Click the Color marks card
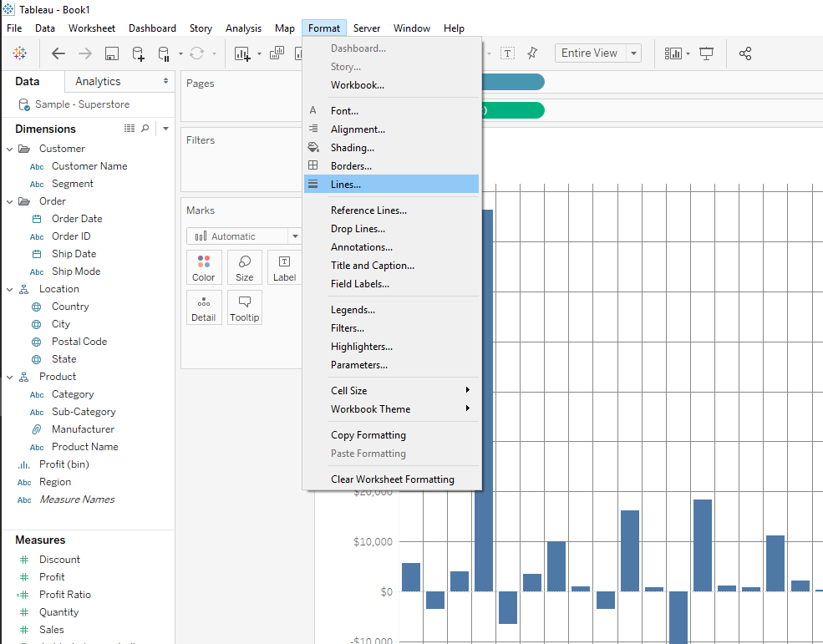Image resolution: width=823 pixels, height=644 pixels. 204,267
